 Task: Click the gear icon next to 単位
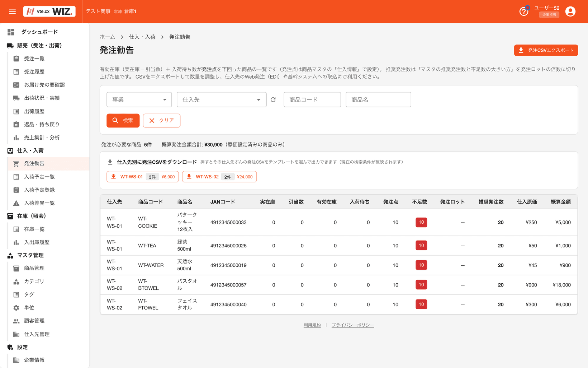[16, 308]
